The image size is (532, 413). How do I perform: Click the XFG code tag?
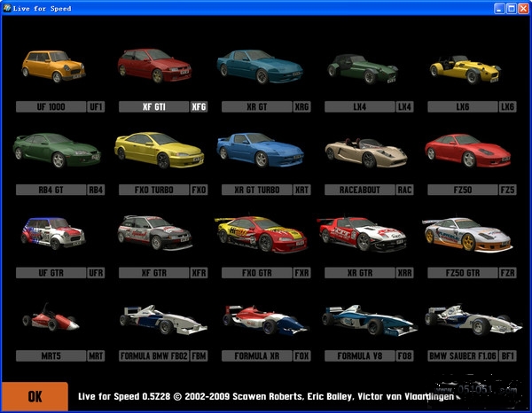click(199, 107)
